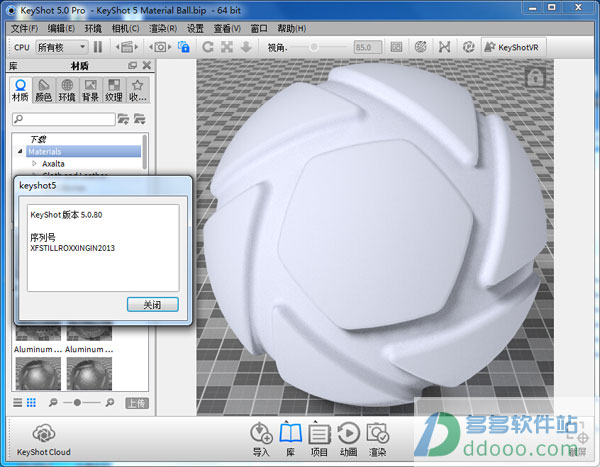This screenshot has width=600, height=467.
Task: Select the 颜色 library tab
Action: pyautogui.click(x=44, y=90)
